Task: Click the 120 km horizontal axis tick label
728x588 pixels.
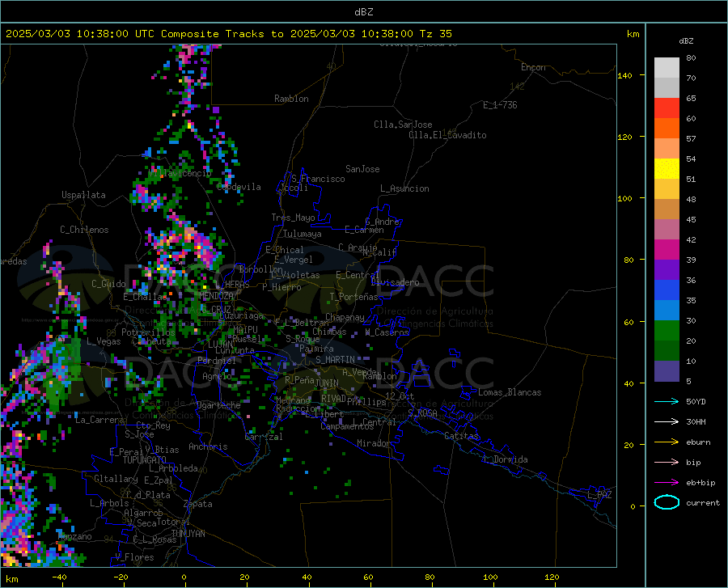Action: [x=552, y=577]
